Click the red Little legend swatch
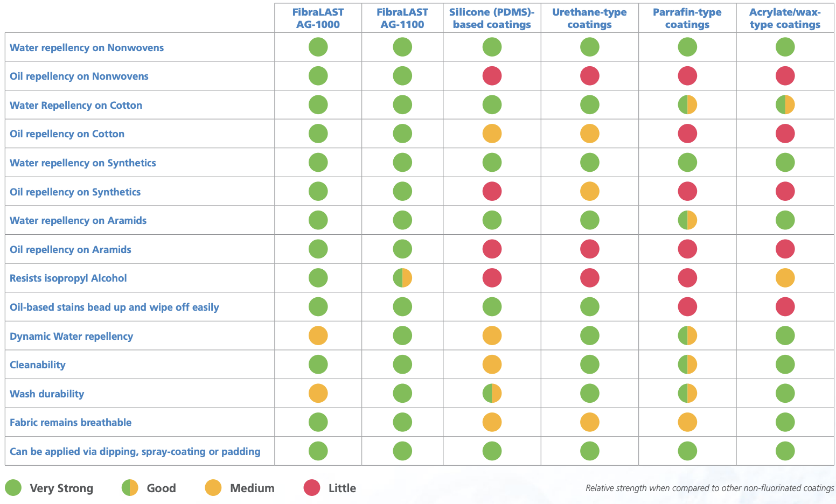 [312, 488]
